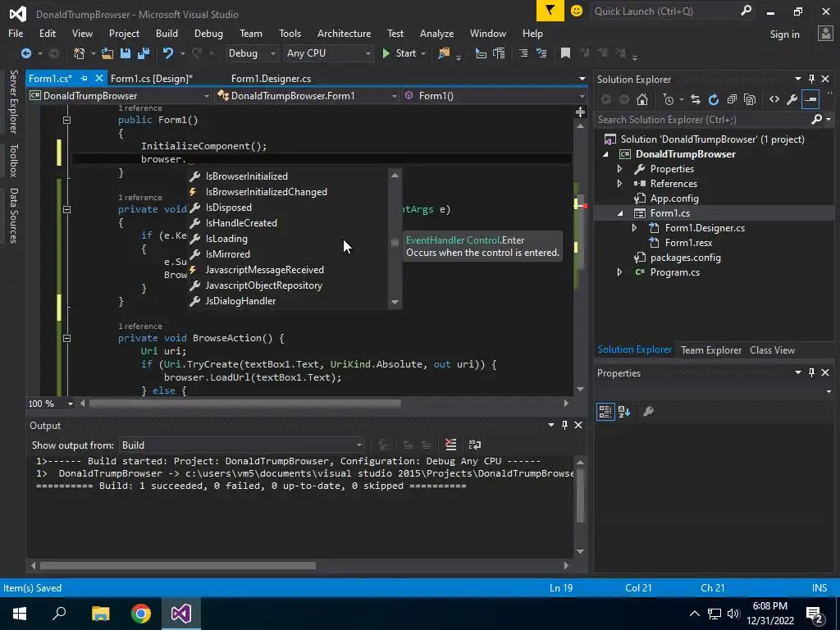The height and width of the screenshot is (630, 840).
Task: Open the Build menu
Action: tap(167, 33)
